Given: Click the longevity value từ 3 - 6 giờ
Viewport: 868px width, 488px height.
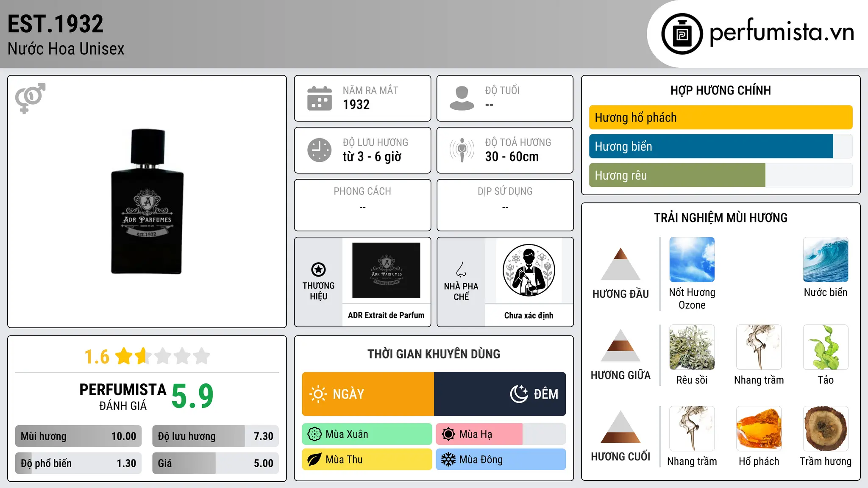Looking at the screenshot, I should click(372, 156).
